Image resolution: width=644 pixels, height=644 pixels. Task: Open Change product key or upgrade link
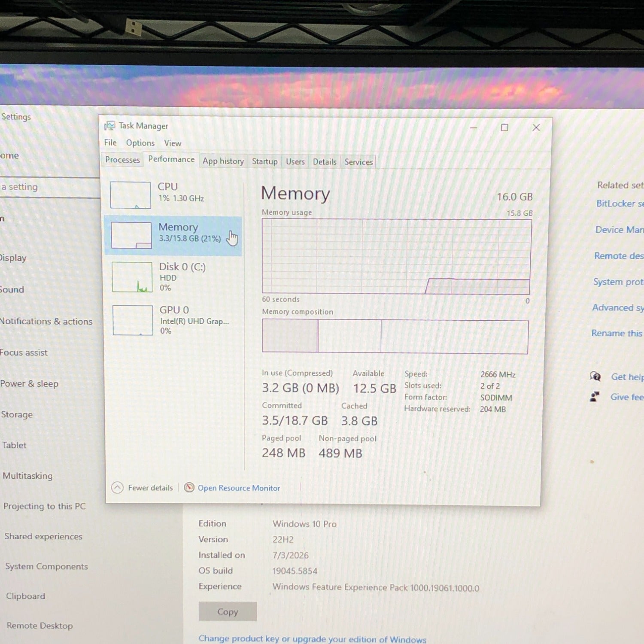[313, 639]
